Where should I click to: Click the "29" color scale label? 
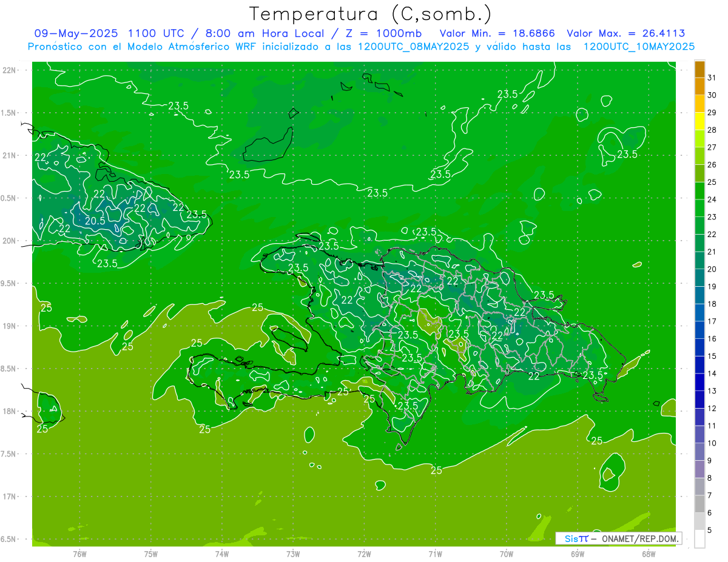pyautogui.click(x=712, y=112)
